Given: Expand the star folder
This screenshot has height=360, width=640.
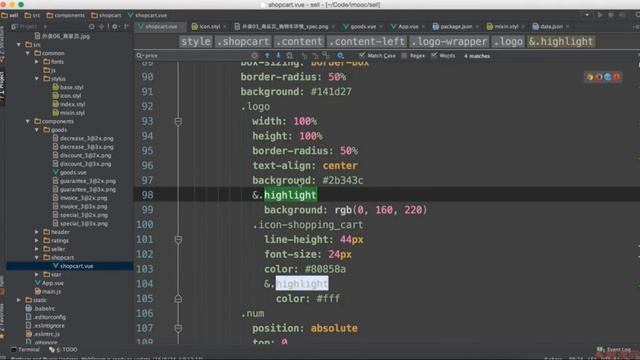Looking at the screenshot, I should click(x=37, y=274).
